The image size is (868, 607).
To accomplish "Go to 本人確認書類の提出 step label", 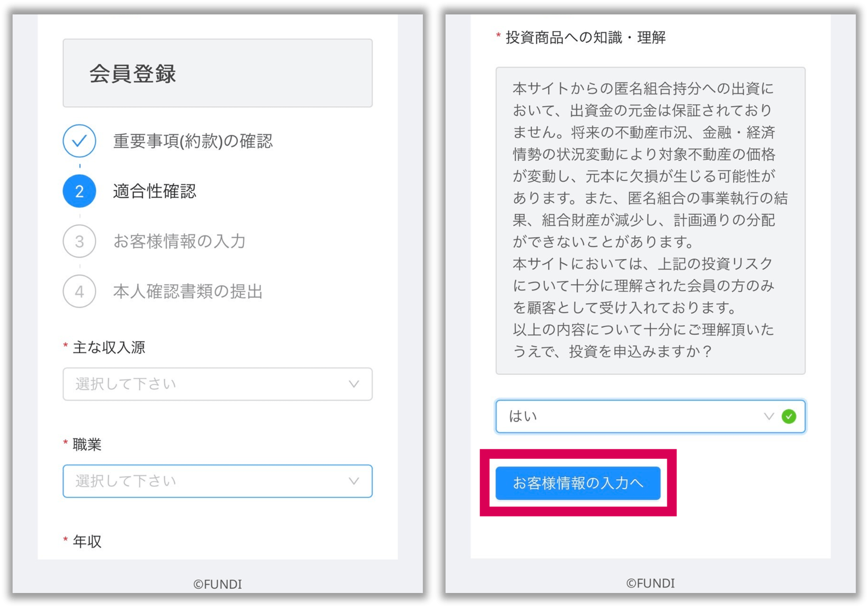I will [188, 291].
